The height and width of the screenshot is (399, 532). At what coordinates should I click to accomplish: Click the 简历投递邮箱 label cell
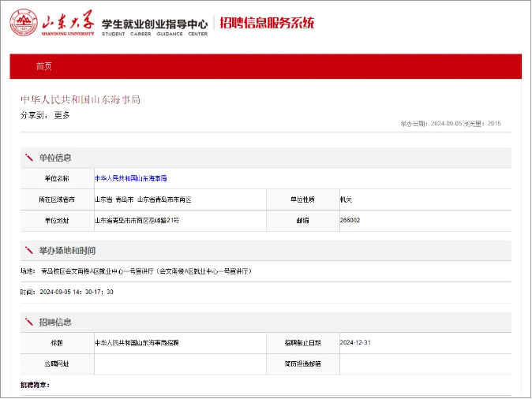[x=302, y=364]
